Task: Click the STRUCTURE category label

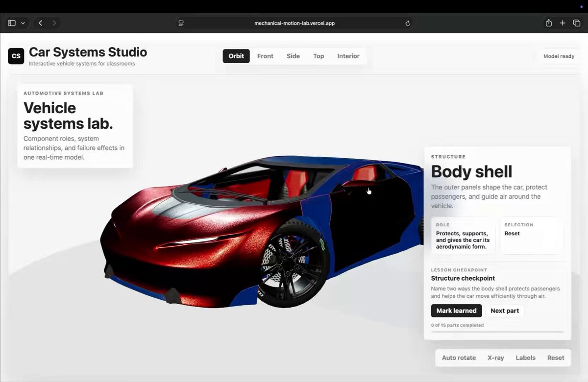Action: (448, 157)
